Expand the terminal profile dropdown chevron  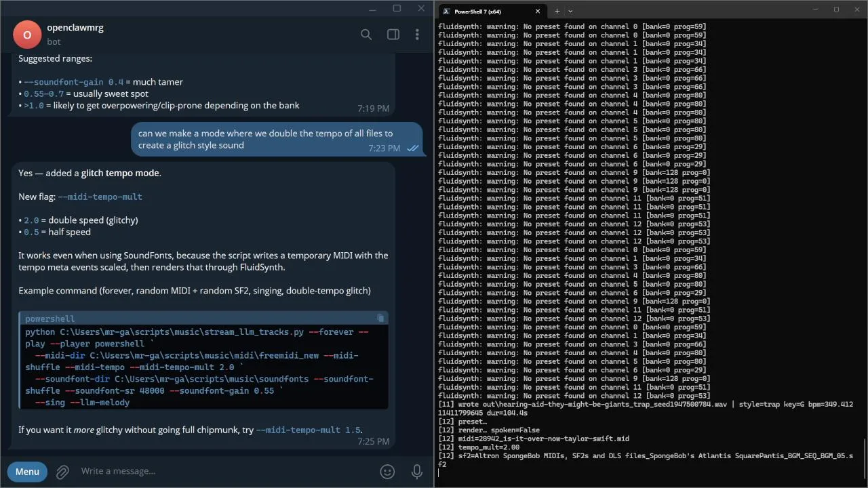[570, 11]
